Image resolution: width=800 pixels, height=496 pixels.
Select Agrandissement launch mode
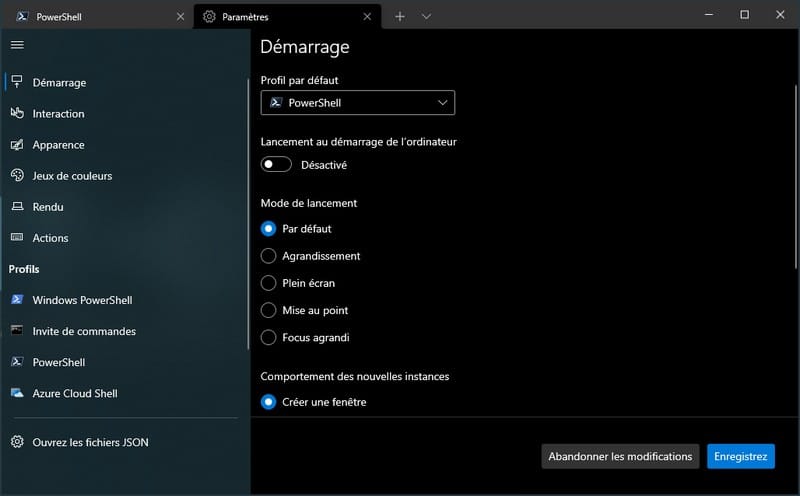pos(268,256)
